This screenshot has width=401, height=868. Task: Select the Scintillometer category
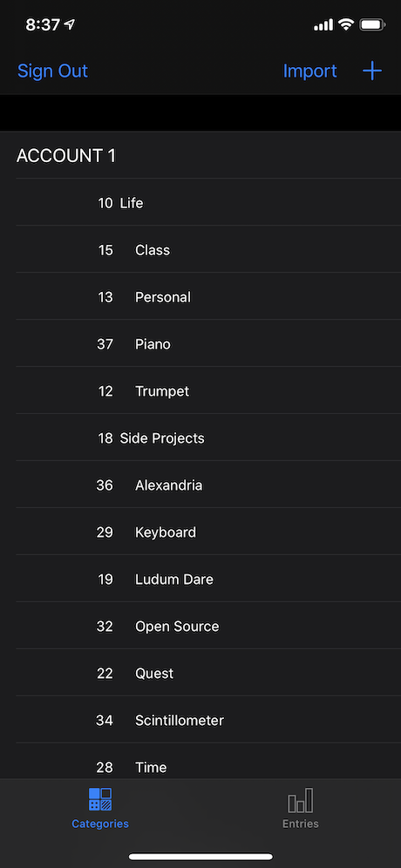tap(208, 721)
